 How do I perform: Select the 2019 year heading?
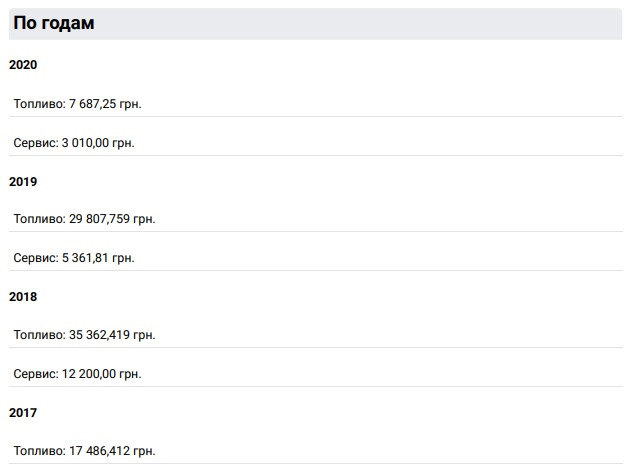point(23,182)
